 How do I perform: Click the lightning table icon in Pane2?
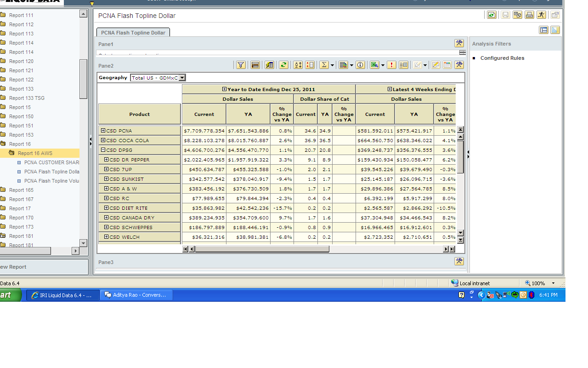(269, 65)
